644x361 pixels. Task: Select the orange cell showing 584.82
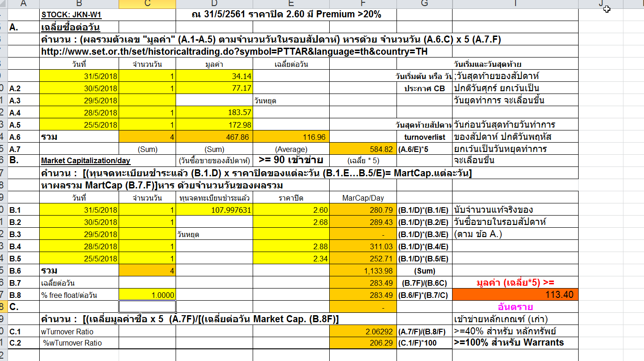[363, 149]
